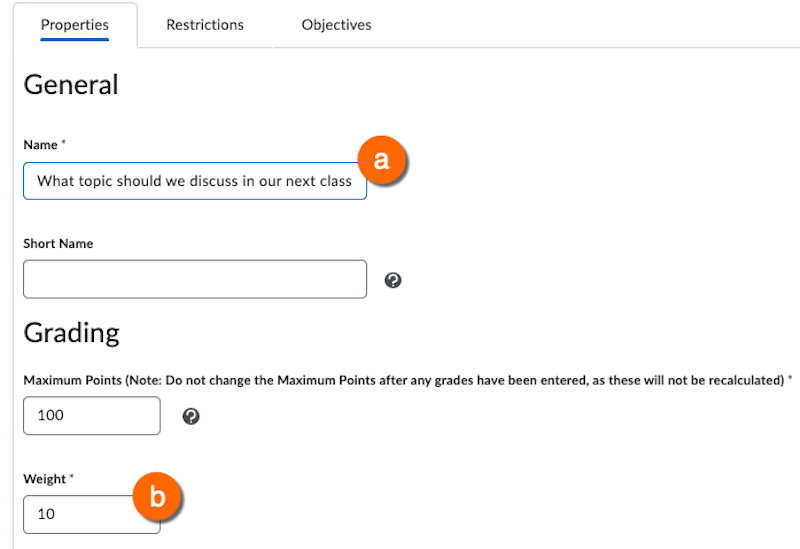Screen dimensions: 800x549
Task: Click the 'General' section heading
Action: pos(71,85)
